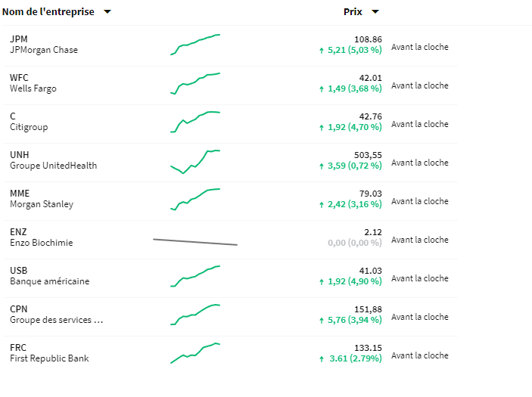Click the Nom de l'entreprise column header
The width and height of the screenshot is (532, 397).
[x=48, y=12]
